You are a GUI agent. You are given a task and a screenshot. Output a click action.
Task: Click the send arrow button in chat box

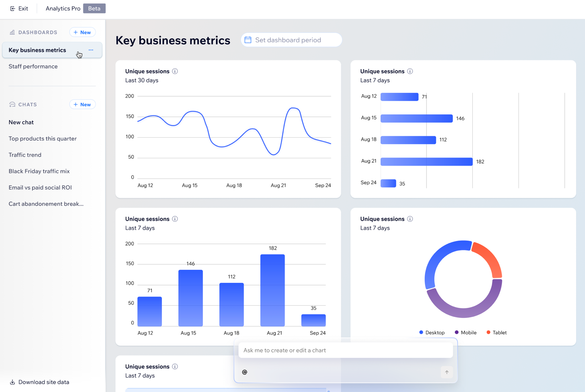point(447,372)
